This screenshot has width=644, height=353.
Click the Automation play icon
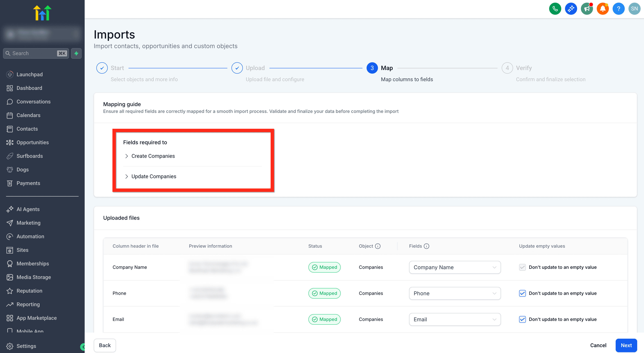point(10,236)
